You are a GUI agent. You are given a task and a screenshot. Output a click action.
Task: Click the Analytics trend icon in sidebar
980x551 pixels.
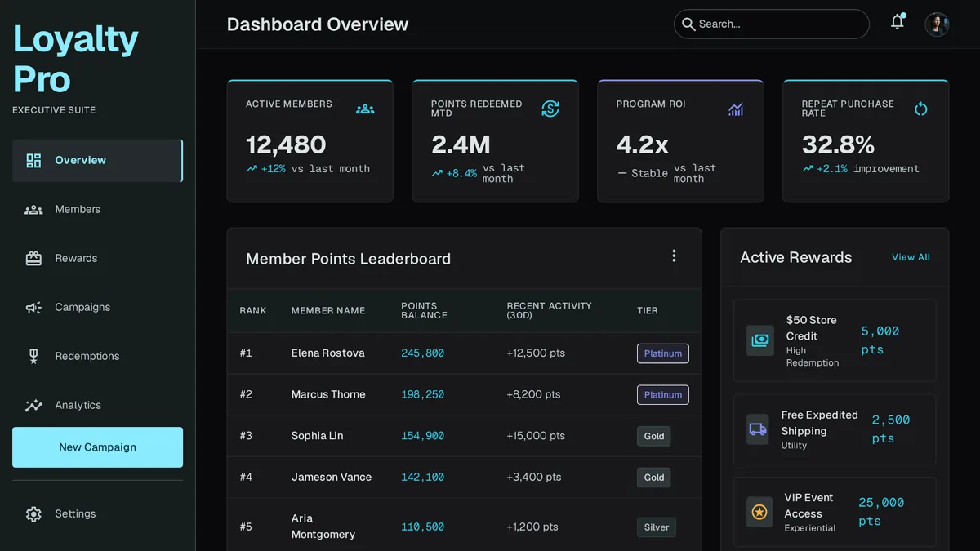click(33, 406)
